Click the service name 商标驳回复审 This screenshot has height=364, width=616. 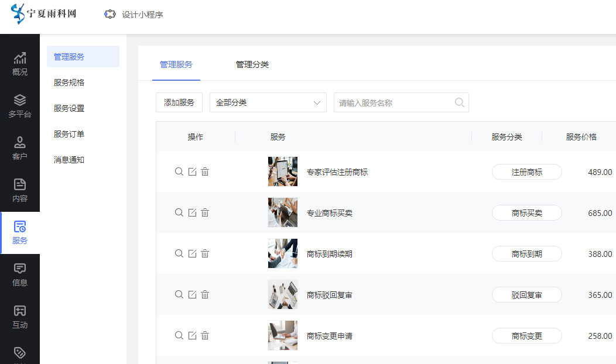(329, 295)
